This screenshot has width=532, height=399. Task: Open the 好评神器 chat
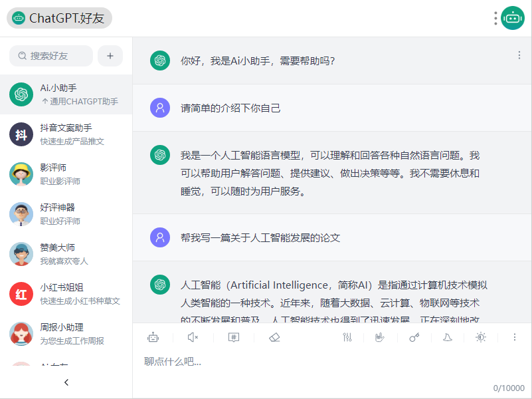pyautogui.click(x=66, y=214)
